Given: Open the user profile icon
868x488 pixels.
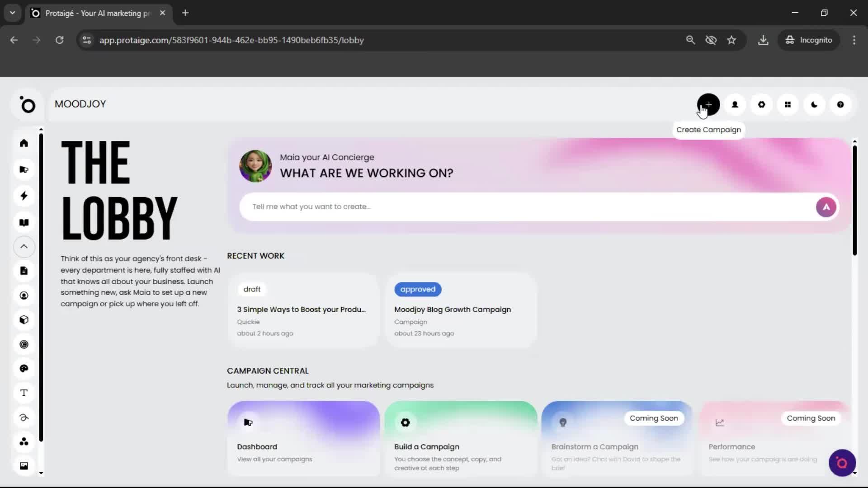Looking at the screenshot, I should tap(735, 105).
